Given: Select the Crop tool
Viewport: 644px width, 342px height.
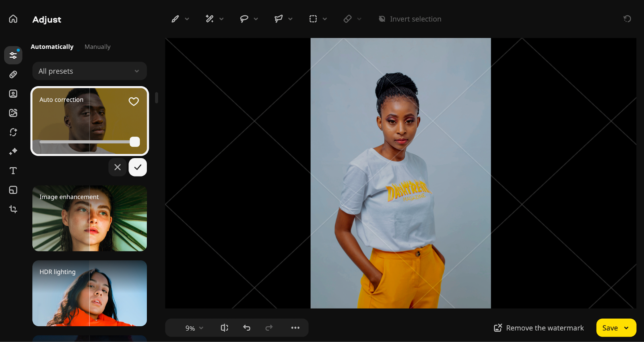Looking at the screenshot, I should coord(13,209).
